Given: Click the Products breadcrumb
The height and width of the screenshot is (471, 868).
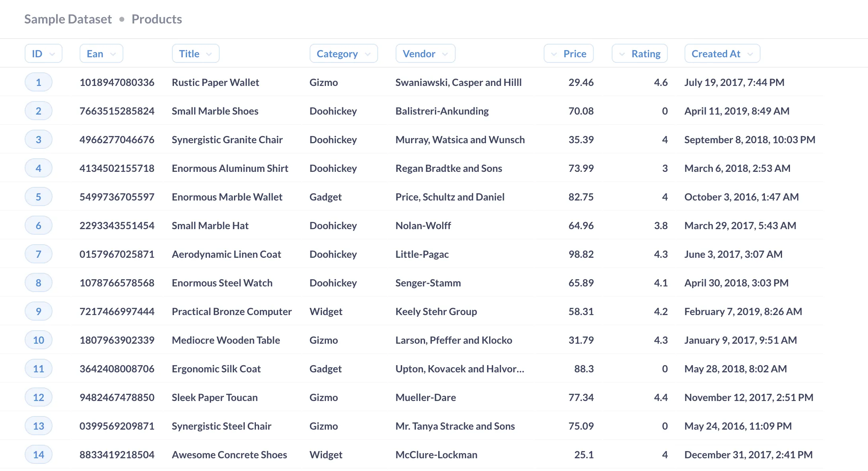Looking at the screenshot, I should [157, 19].
